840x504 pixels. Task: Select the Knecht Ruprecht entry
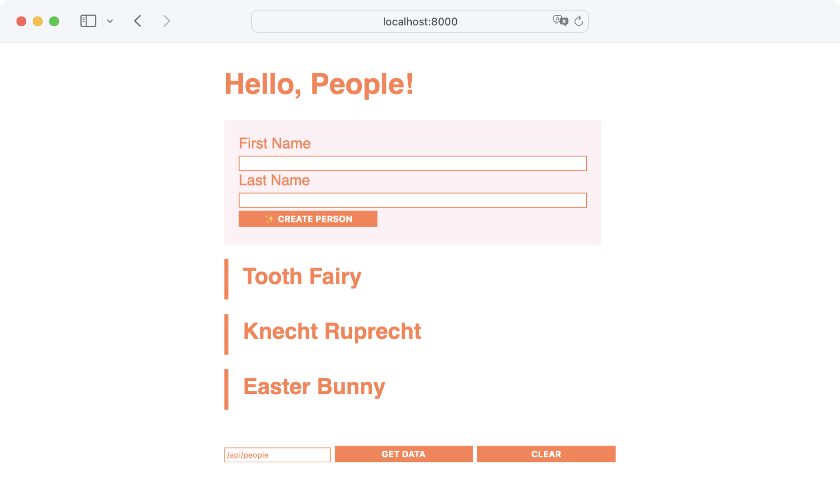(x=332, y=331)
